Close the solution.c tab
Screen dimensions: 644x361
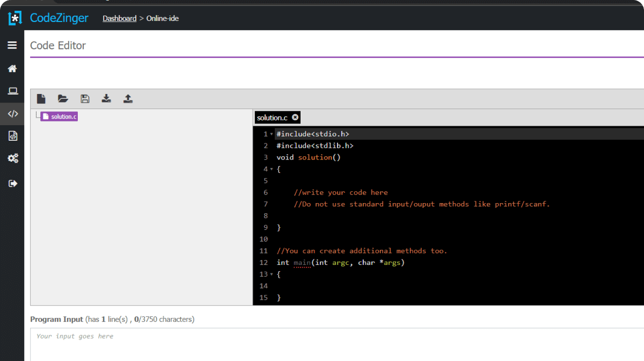(295, 117)
